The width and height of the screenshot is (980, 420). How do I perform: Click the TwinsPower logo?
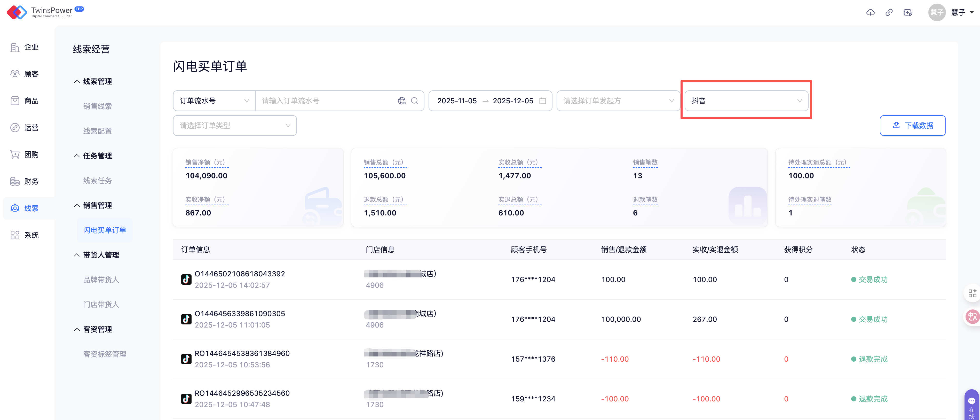coord(45,12)
